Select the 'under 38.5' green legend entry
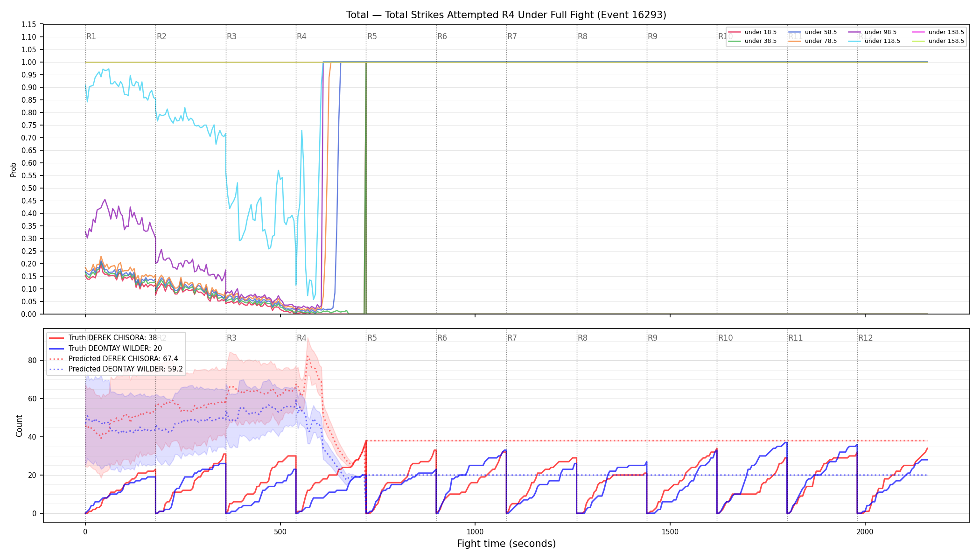980x560 pixels. coord(752,41)
